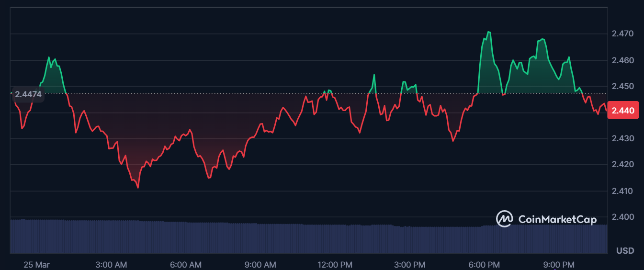644x270 pixels.
Task: Click the 9:00 PM time axis label
Action: tap(560, 264)
